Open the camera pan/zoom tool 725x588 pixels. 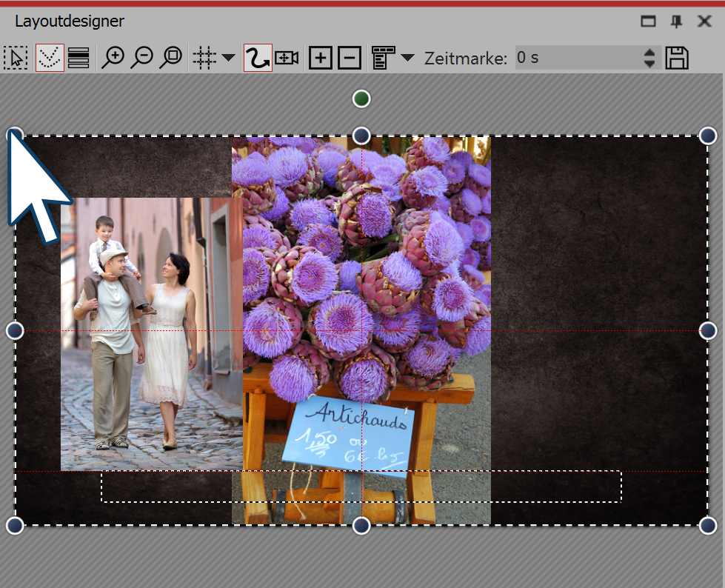click(x=287, y=57)
